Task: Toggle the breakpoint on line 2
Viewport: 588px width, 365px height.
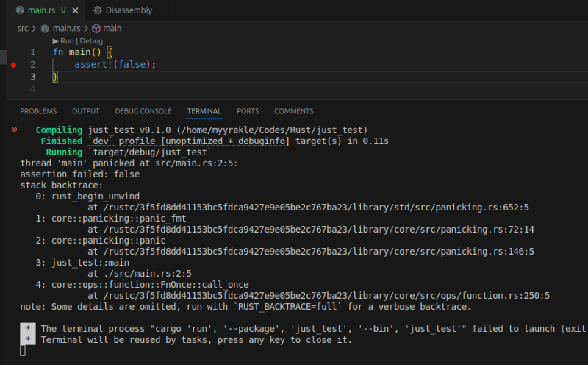Action: click(13, 65)
